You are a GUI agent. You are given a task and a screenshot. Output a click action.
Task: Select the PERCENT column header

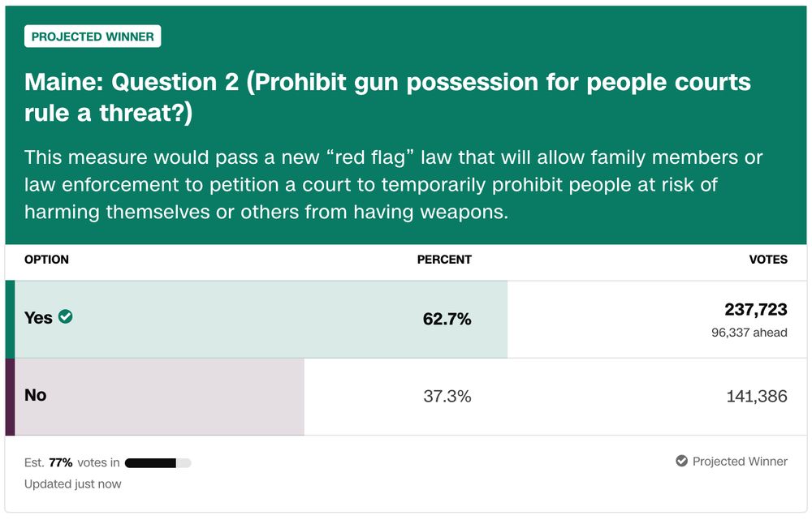point(443,260)
